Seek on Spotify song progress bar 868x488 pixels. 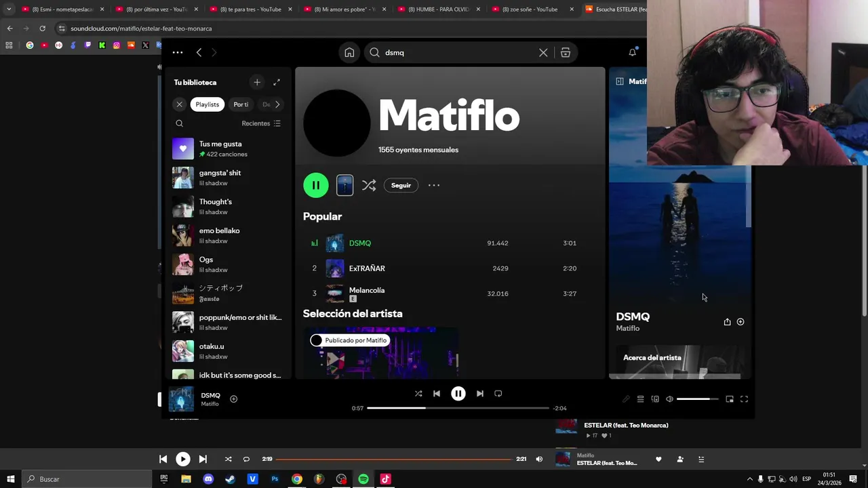tap(458, 408)
